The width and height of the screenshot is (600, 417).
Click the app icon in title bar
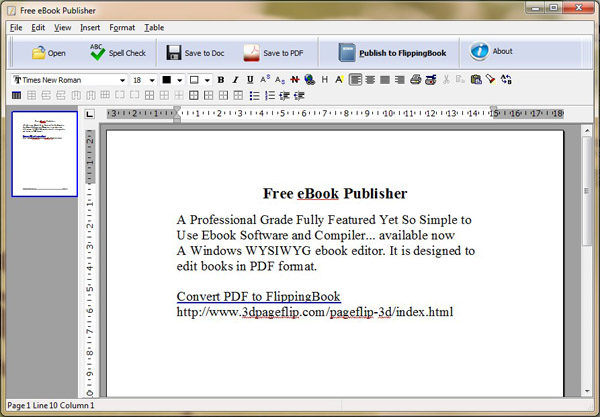point(12,10)
